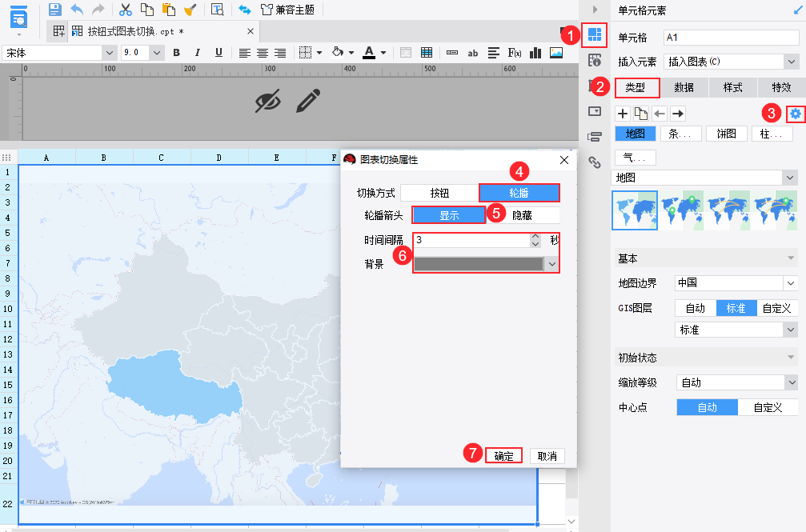Set carousel arrows to 隐藏

(x=523, y=215)
